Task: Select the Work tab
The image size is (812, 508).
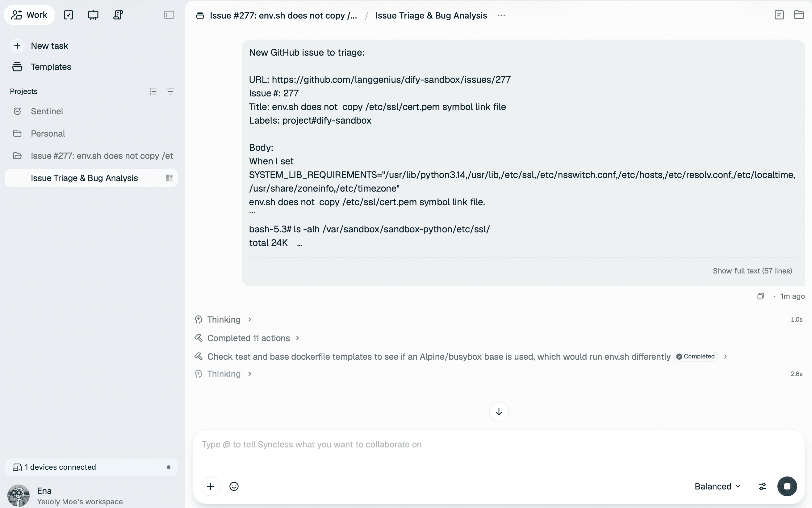Action: tap(30, 15)
